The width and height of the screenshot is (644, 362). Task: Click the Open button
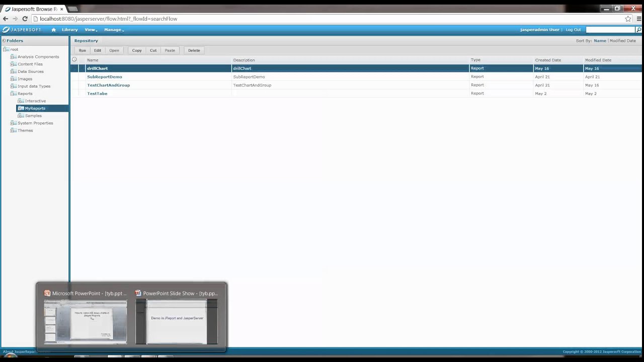tap(114, 50)
